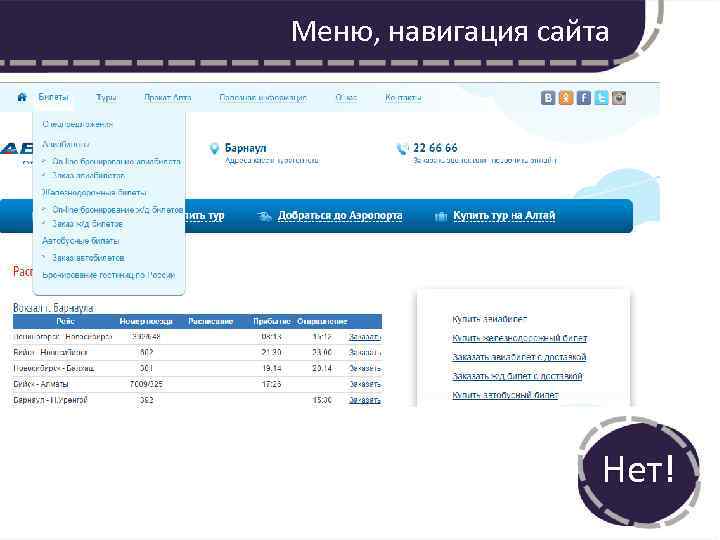Click the Номер поезда column header

(x=146, y=321)
